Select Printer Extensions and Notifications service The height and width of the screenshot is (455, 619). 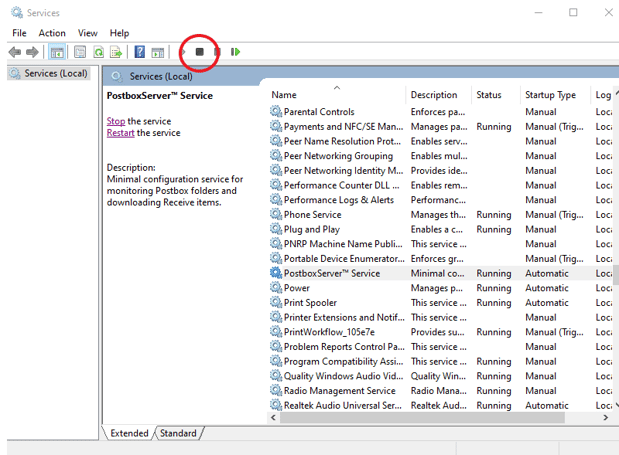344,317
